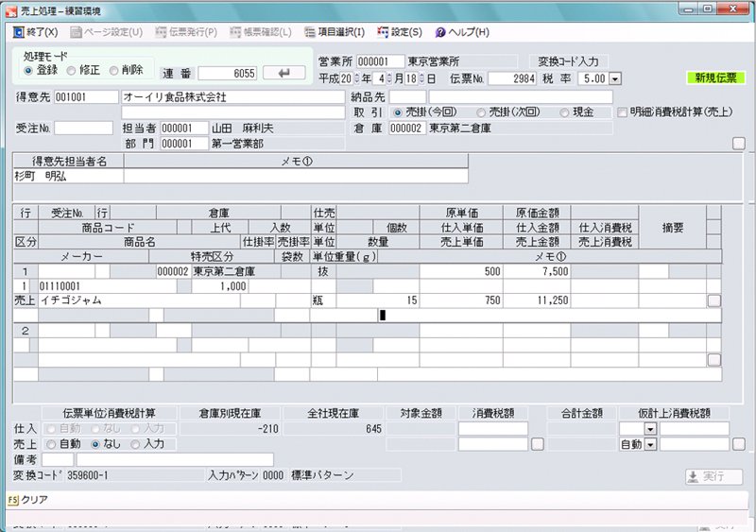Select 売掛(今回) transaction radio button
The width and height of the screenshot is (756, 532).
tap(398, 112)
